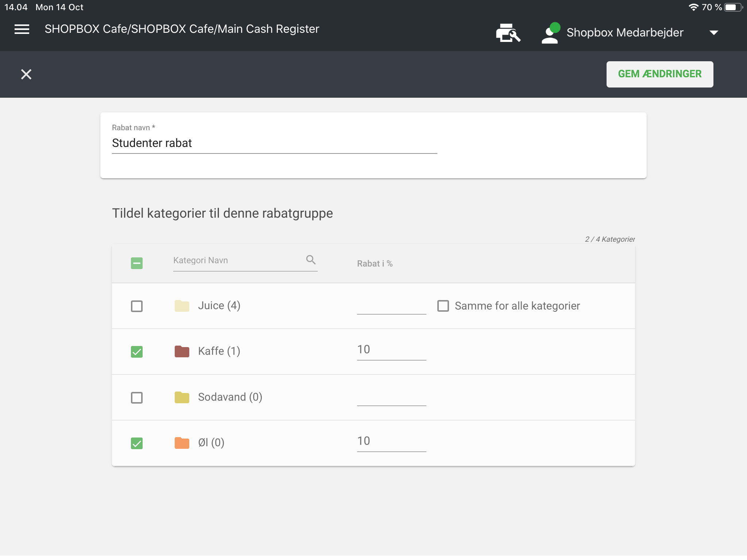Click the Juice folder icon

point(182,306)
